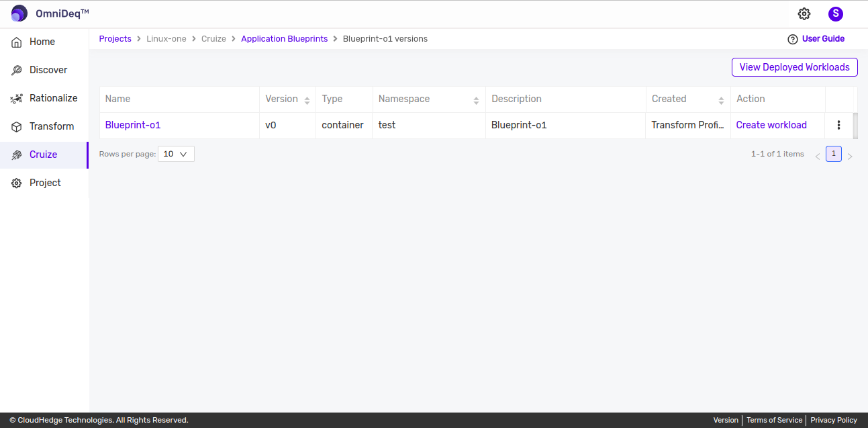Click the OmniDeq logo icon

coord(19,13)
